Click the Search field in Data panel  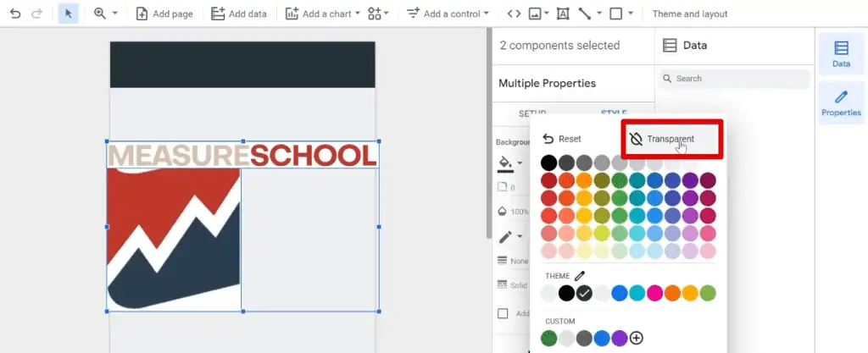pyautogui.click(x=734, y=79)
